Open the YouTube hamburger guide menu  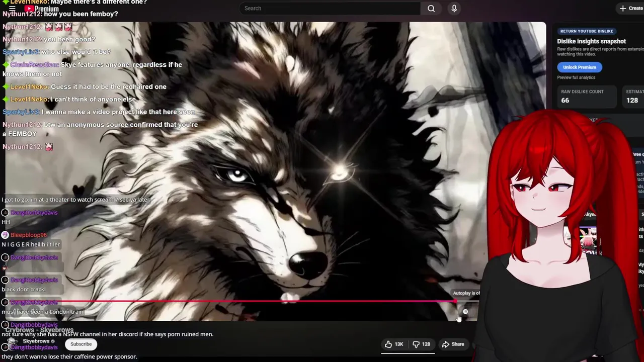pyautogui.click(x=12, y=9)
